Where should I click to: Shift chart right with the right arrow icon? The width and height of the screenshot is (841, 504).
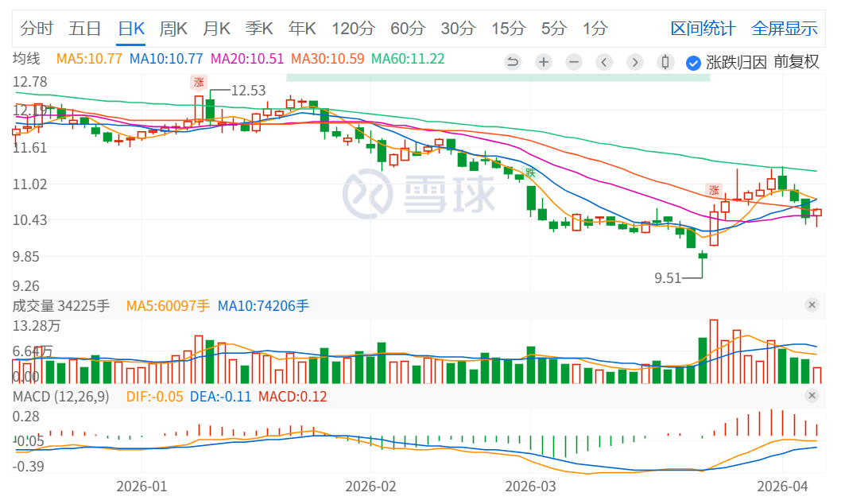pos(634,62)
